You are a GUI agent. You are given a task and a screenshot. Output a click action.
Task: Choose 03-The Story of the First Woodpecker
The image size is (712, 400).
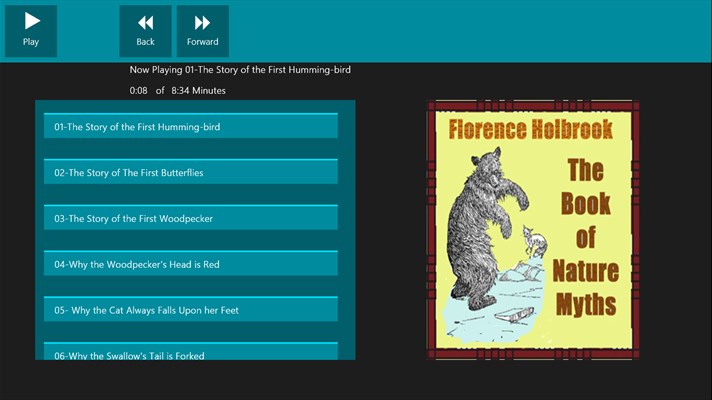191,217
